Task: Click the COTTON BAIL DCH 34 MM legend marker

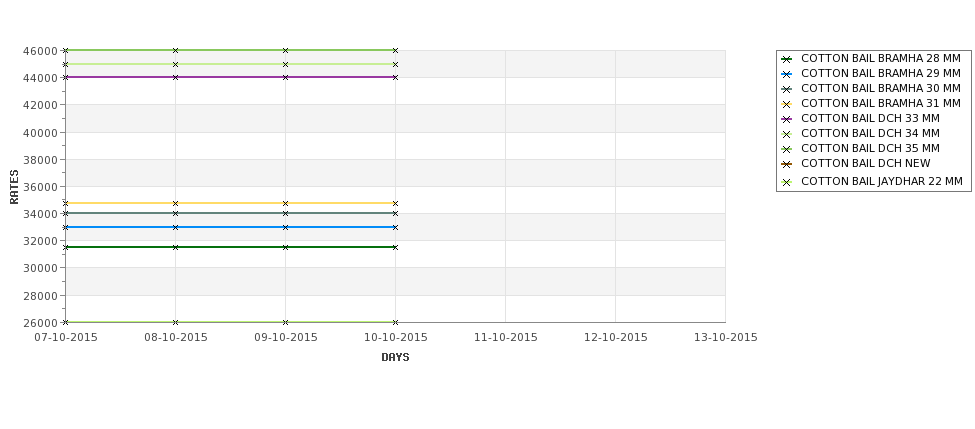Action: pyautogui.click(x=787, y=134)
